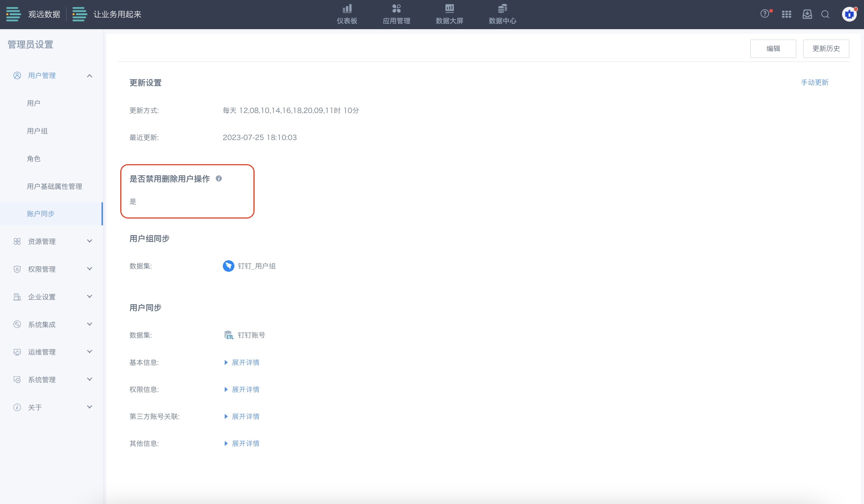Screen dimensions: 864x504
Task: Click the 编辑 button
Action: click(x=773, y=49)
